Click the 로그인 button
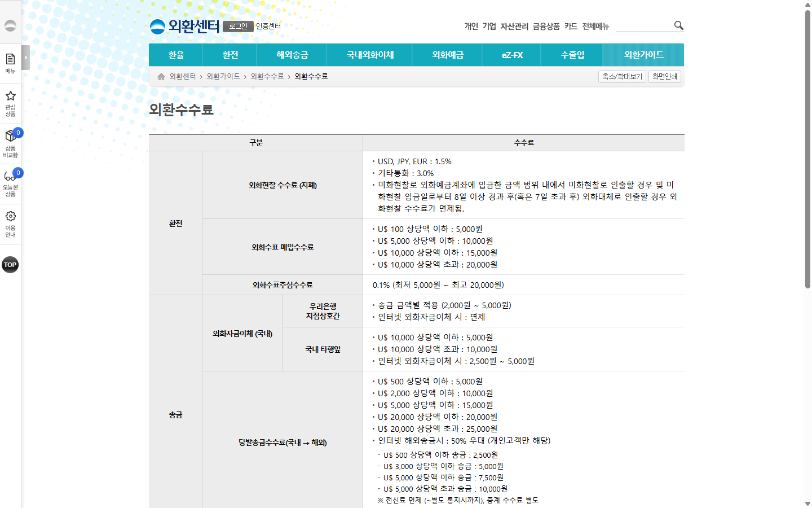Screen dimensions: 812x508 238,27
